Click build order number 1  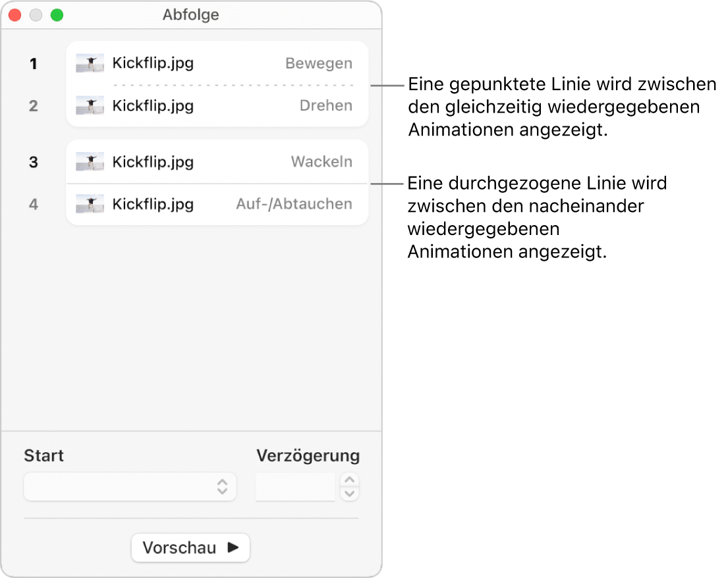34,64
